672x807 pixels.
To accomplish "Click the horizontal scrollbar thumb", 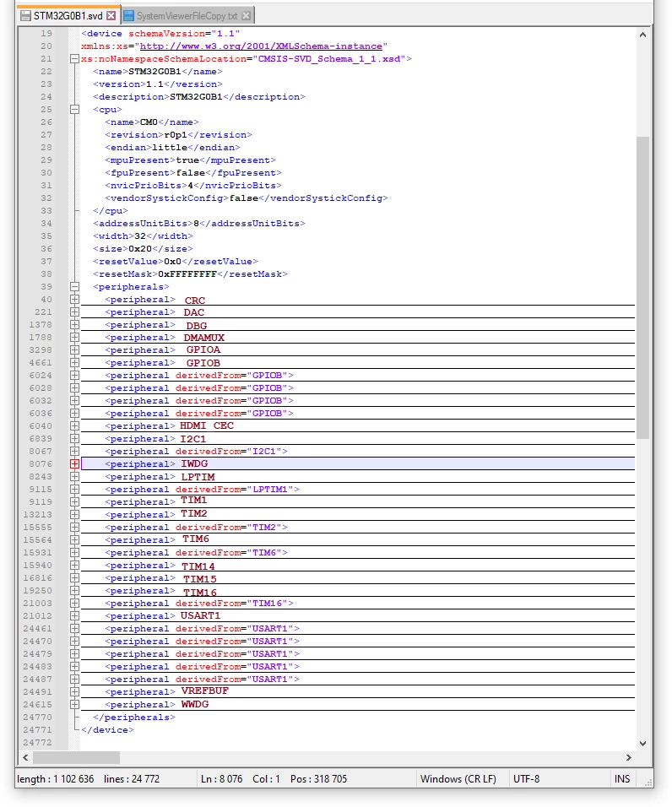I will coord(76,757).
